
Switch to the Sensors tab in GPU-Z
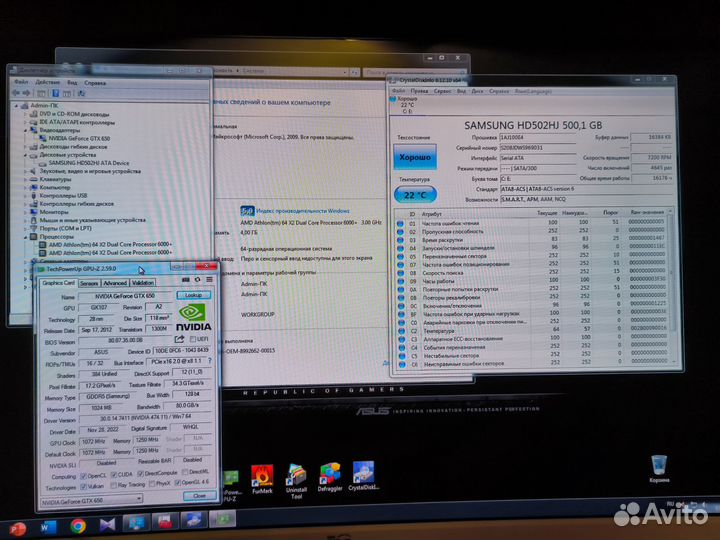tap(89, 283)
